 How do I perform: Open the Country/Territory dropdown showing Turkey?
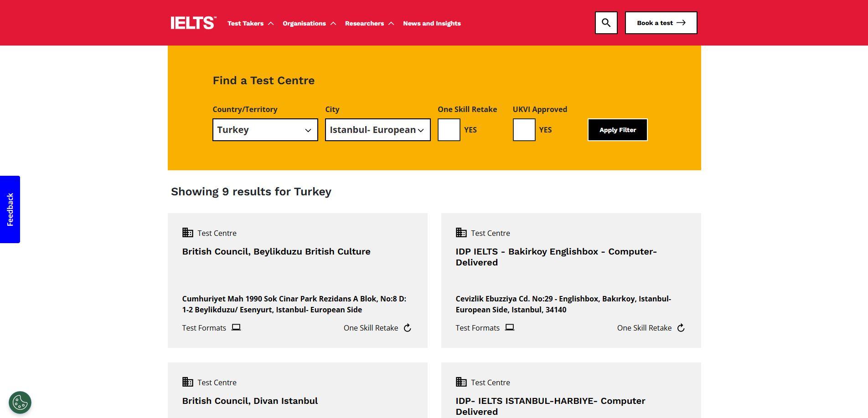coord(265,130)
